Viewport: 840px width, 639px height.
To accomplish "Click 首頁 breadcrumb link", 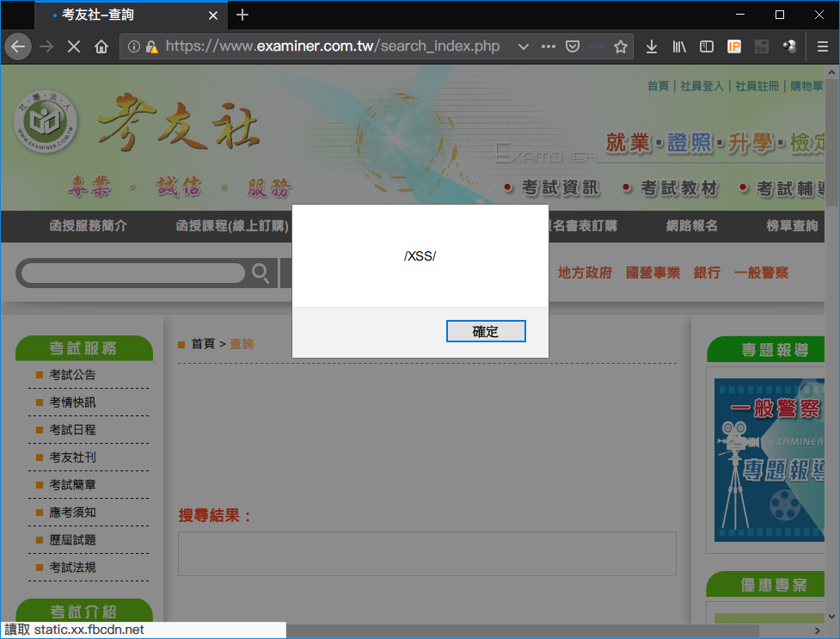I will point(203,344).
